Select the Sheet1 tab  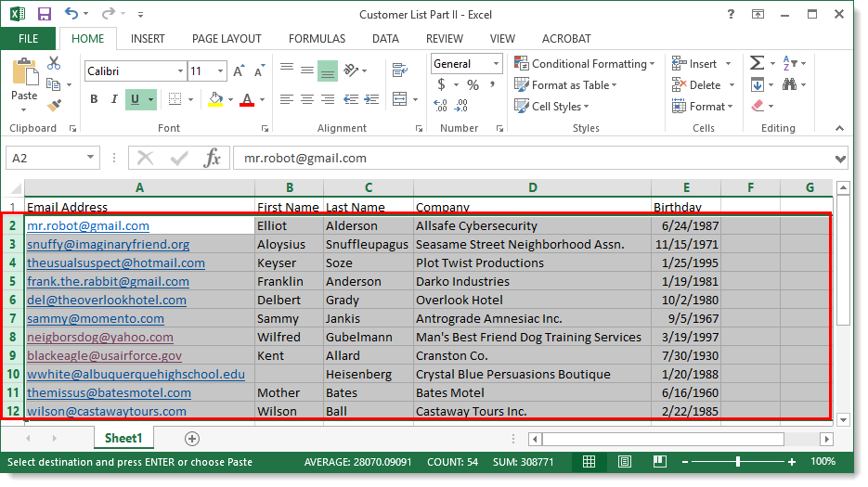123,438
